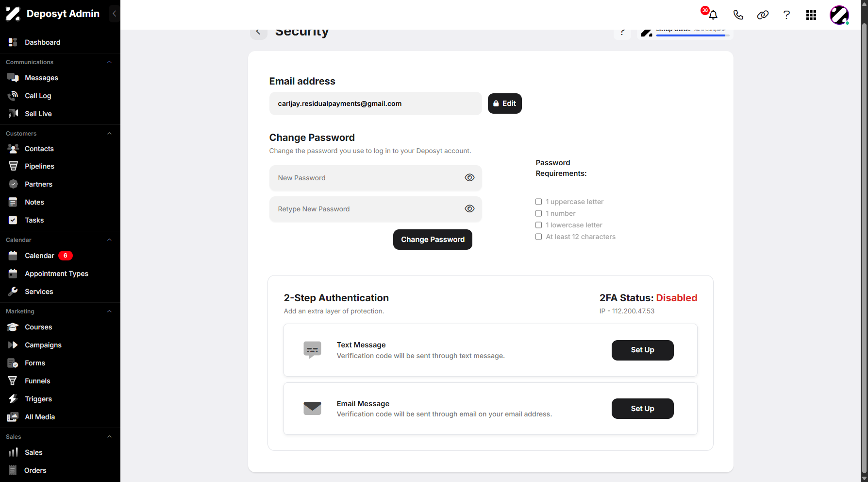This screenshot has width=868, height=482.
Task: Open the apps grid menu
Action: [x=811, y=15]
